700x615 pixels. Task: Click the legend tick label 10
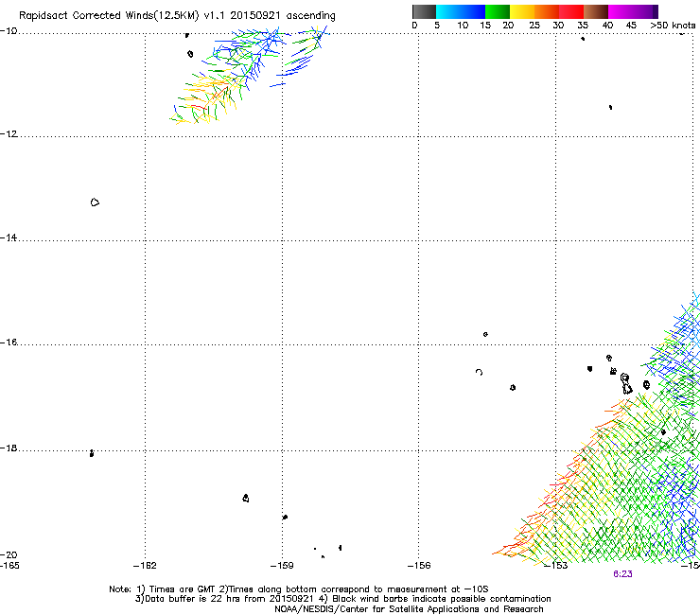click(x=463, y=26)
